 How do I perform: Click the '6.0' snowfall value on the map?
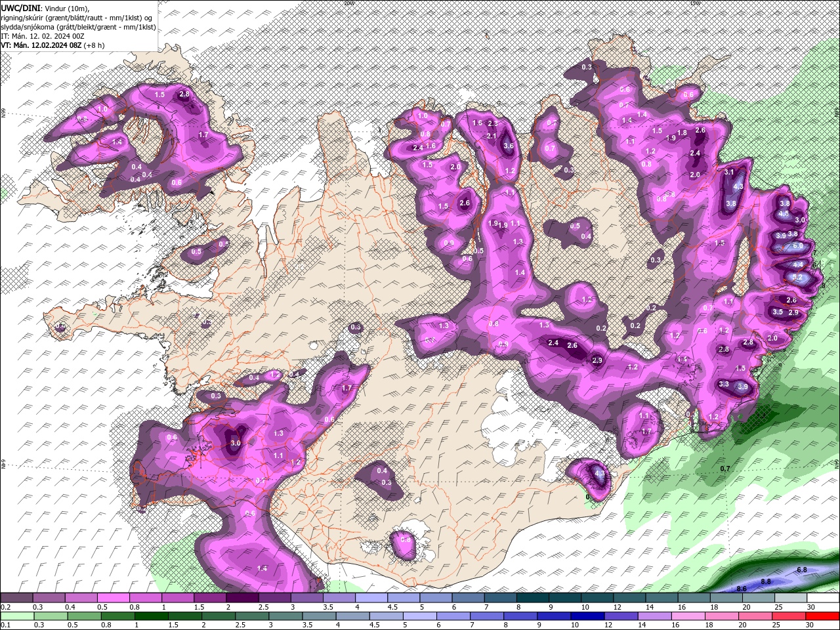pyautogui.click(x=797, y=245)
